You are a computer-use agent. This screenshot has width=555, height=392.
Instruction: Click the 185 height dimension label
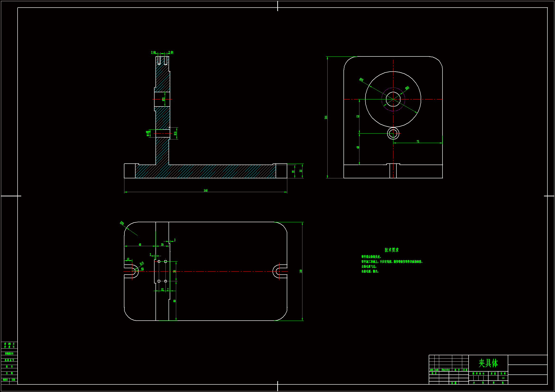326,117
